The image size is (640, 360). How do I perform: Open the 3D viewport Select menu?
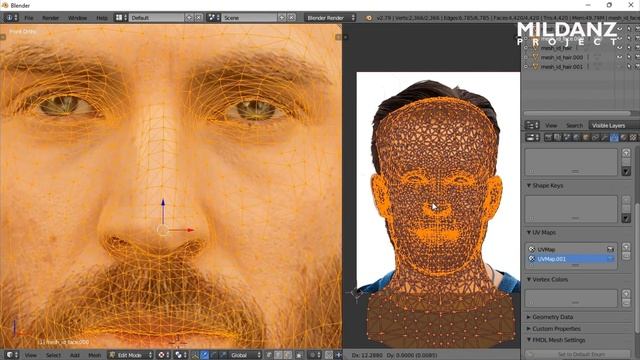click(53, 355)
